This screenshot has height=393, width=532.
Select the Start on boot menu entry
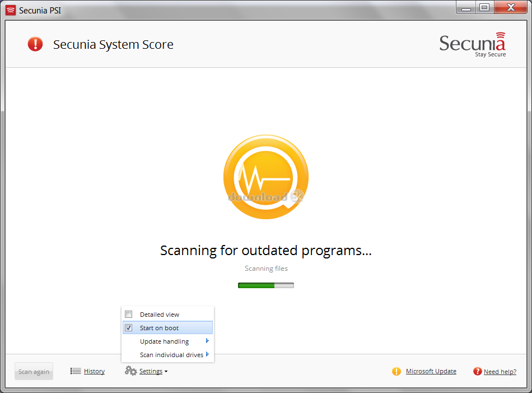click(x=167, y=328)
